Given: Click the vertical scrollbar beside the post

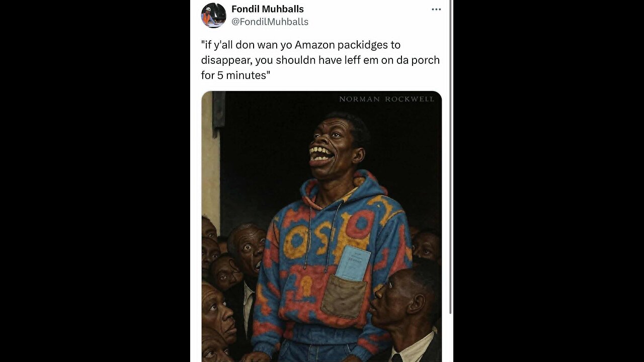Looking at the screenshot, I should click(450, 157).
